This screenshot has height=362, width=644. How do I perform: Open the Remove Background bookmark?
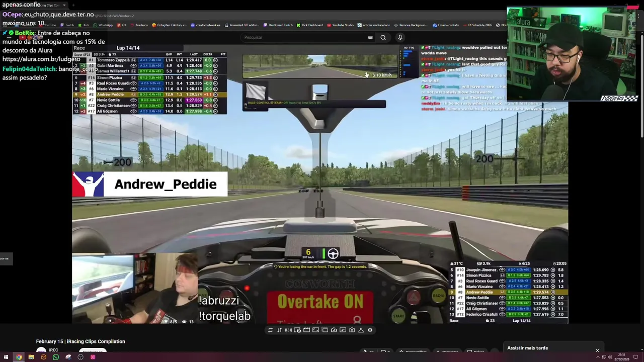click(411, 25)
